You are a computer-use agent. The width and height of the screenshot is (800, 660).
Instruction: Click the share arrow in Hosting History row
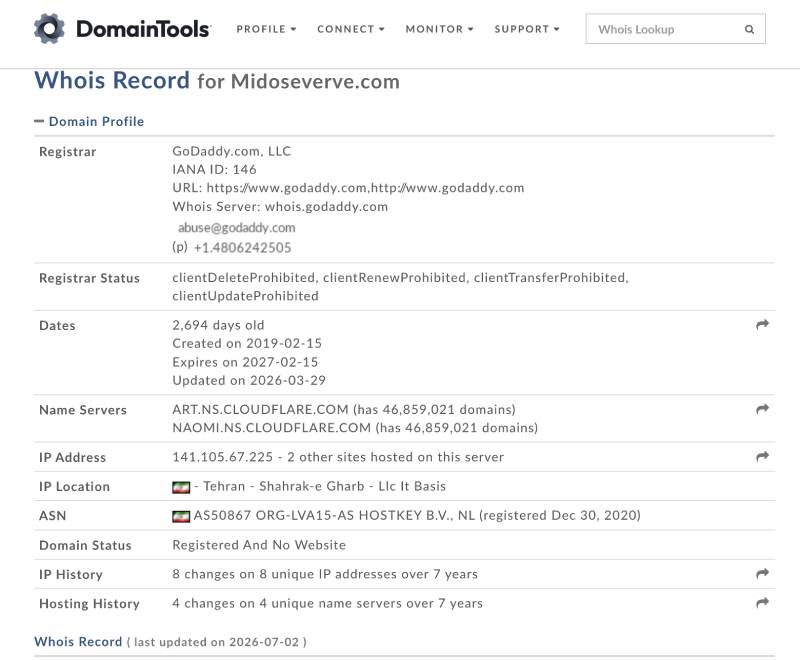pos(762,603)
